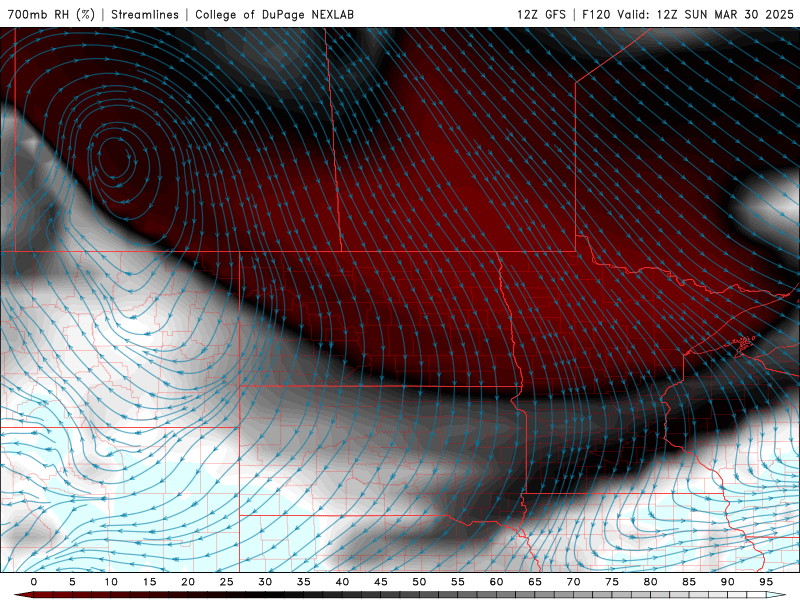This screenshot has height=600, width=800.
Task: Click colorbar label "75"
Action: (x=612, y=582)
